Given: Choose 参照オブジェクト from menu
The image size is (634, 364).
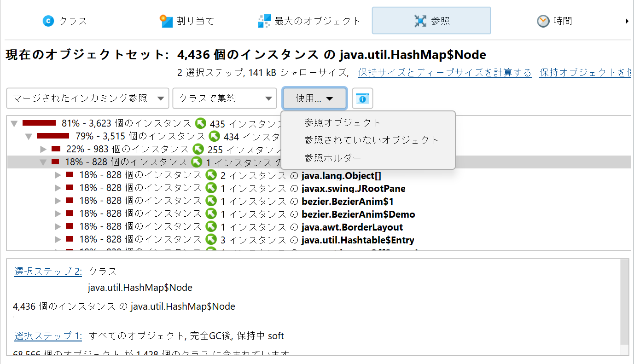Looking at the screenshot, I should coord(343,122).
